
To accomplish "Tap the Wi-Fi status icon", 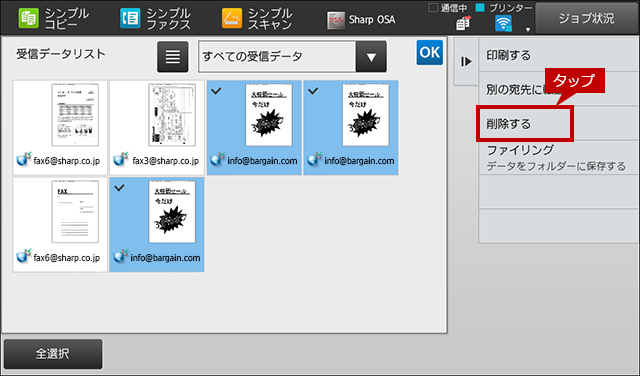I will coord(503,24).
